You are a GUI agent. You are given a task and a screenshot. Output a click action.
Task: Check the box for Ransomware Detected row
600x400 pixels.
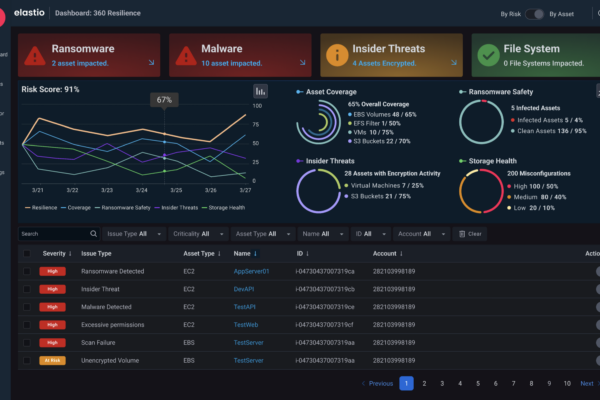(x=27, y=271)
